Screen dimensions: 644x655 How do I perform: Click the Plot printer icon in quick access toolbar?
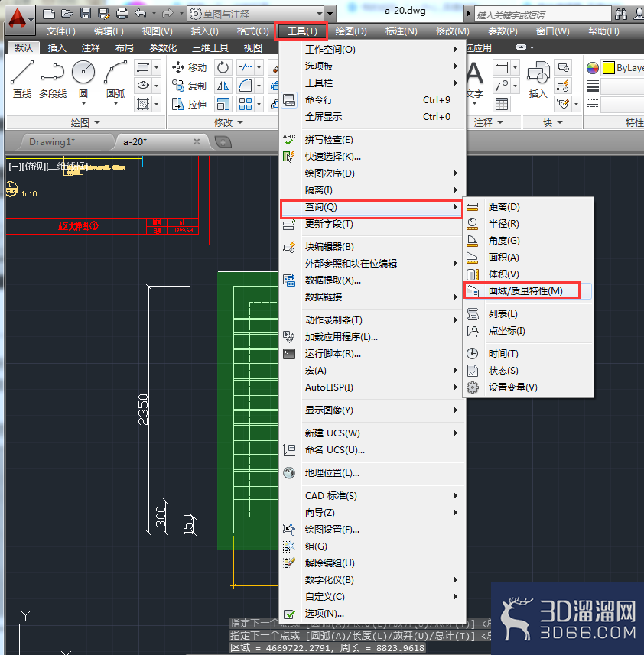(122, 14)
